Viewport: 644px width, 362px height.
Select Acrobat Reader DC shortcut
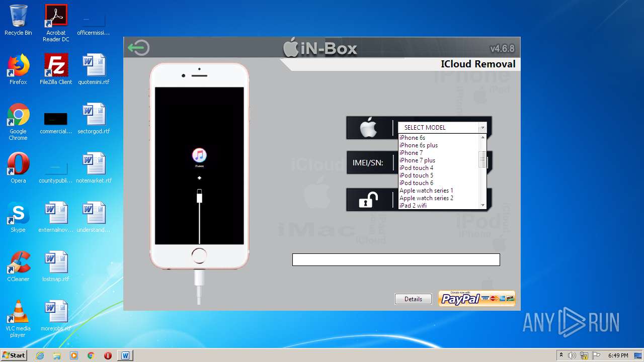[x=56, y=23]
